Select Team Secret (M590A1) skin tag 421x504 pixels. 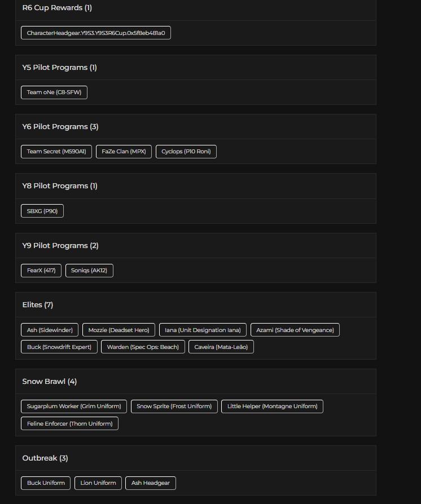click(56, 152)
